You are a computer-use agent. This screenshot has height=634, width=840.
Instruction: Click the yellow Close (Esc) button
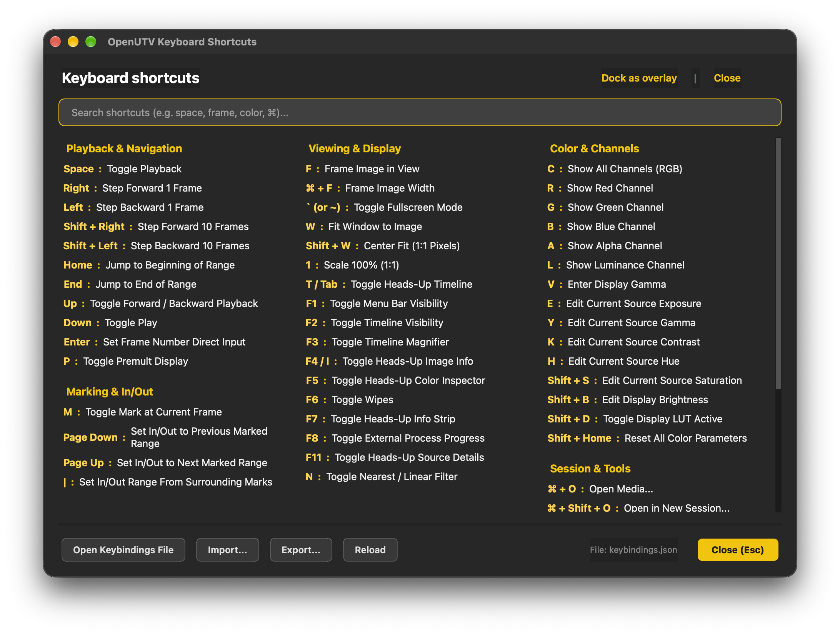738,550
